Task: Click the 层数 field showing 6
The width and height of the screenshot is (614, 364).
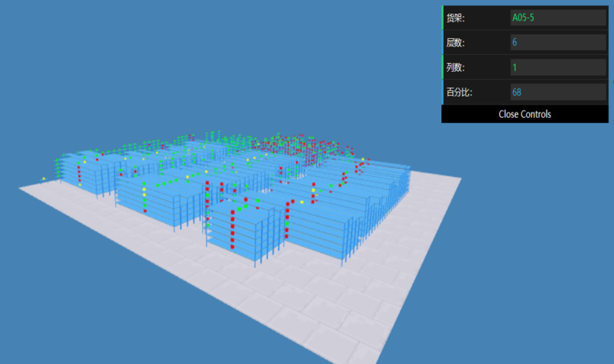Action: 558,42
